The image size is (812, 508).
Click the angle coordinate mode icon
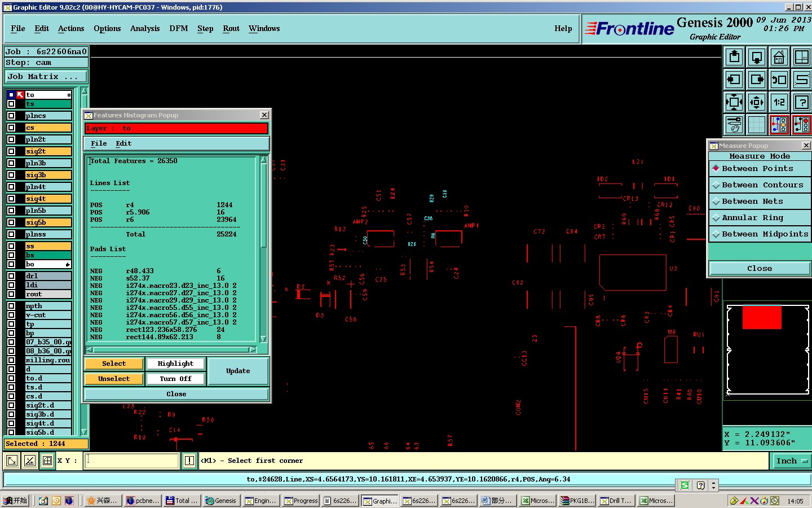coord(29,461)
